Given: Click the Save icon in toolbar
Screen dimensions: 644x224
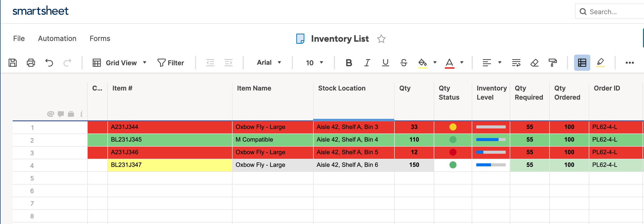Looking at the screenshot, I should pos(13,63).
